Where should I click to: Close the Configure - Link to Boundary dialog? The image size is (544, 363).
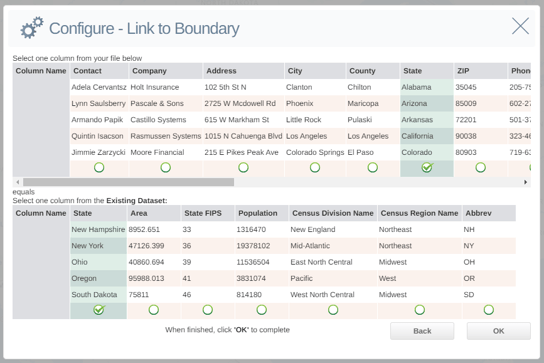pyautogui.click(x=520, y=26)
